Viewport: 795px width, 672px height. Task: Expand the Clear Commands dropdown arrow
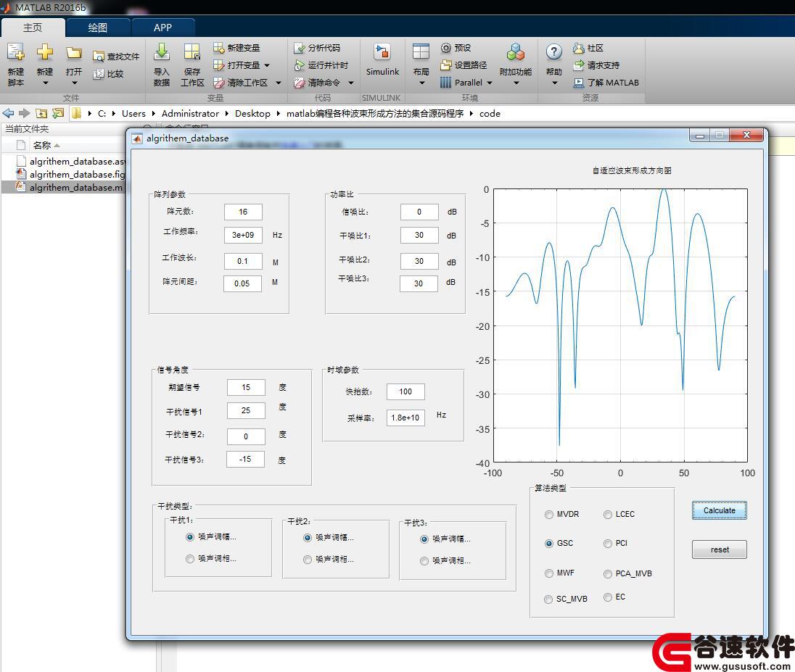(x=351, y=83)
